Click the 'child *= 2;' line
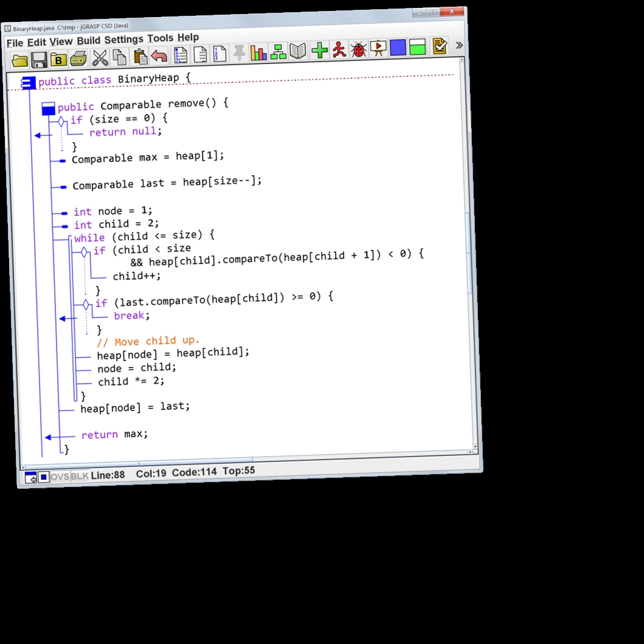The width and height of the screenshot is (644, 644). pos(131,381)
